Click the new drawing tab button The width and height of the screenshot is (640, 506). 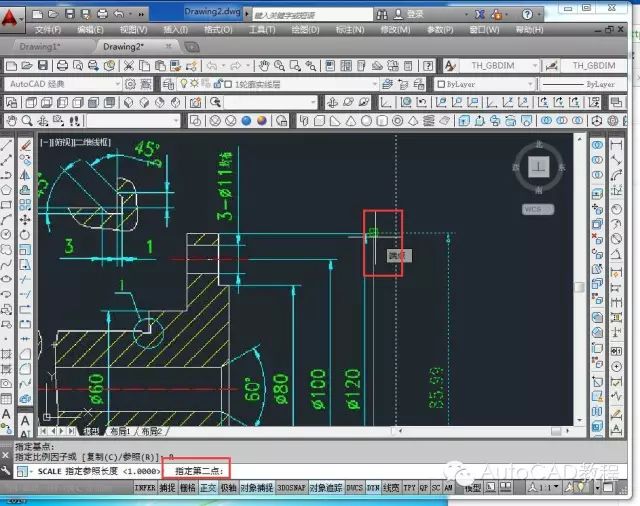tap(192, 47)
